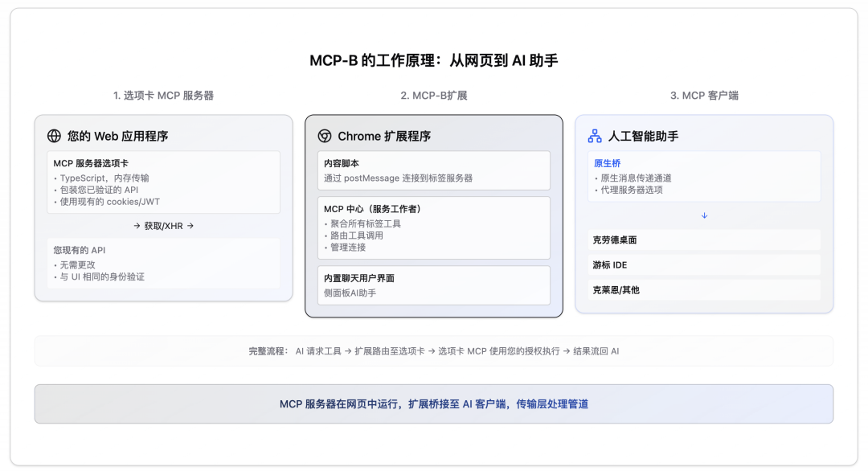Select the 内容脚本 card
The image size is (868, 475).
pos(434,170)
